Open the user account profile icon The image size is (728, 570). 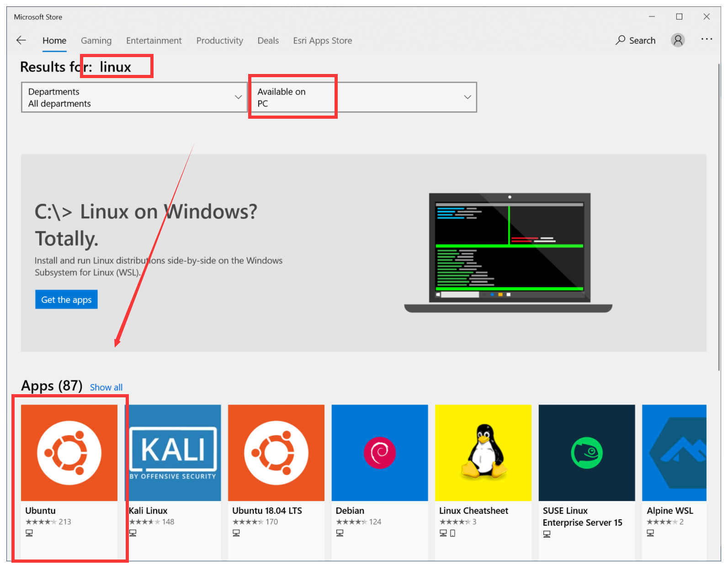point(678,40)
